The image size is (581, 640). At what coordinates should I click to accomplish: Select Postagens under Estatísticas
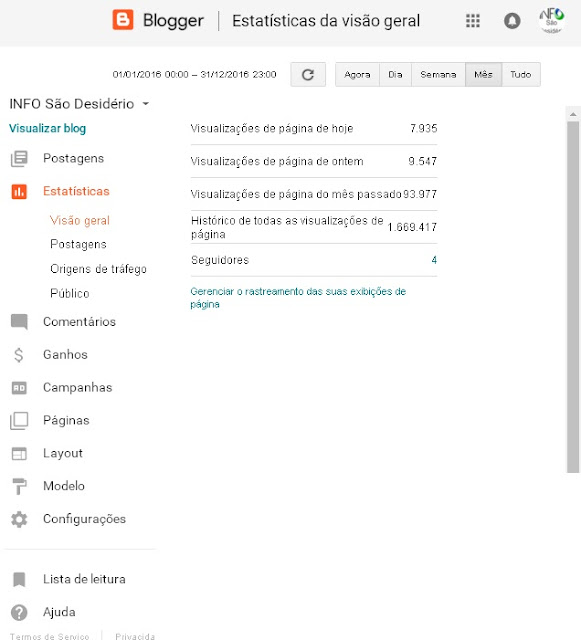click(78, 244)
